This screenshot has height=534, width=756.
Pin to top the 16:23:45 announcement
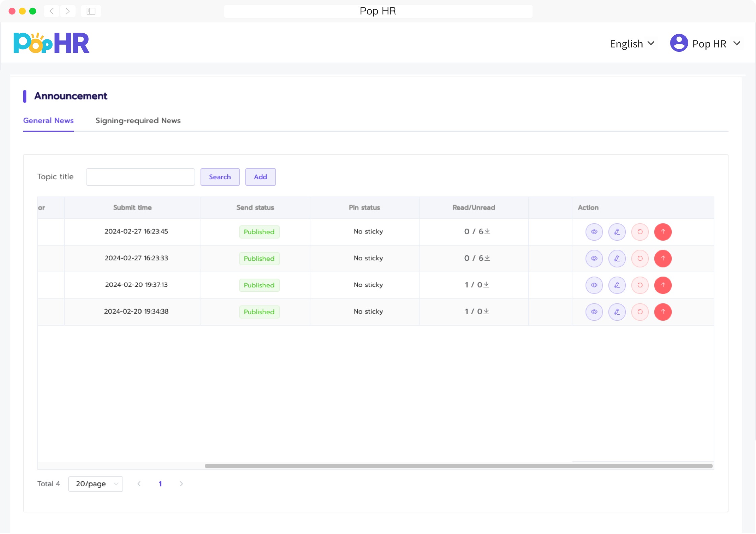coord(663,232)
